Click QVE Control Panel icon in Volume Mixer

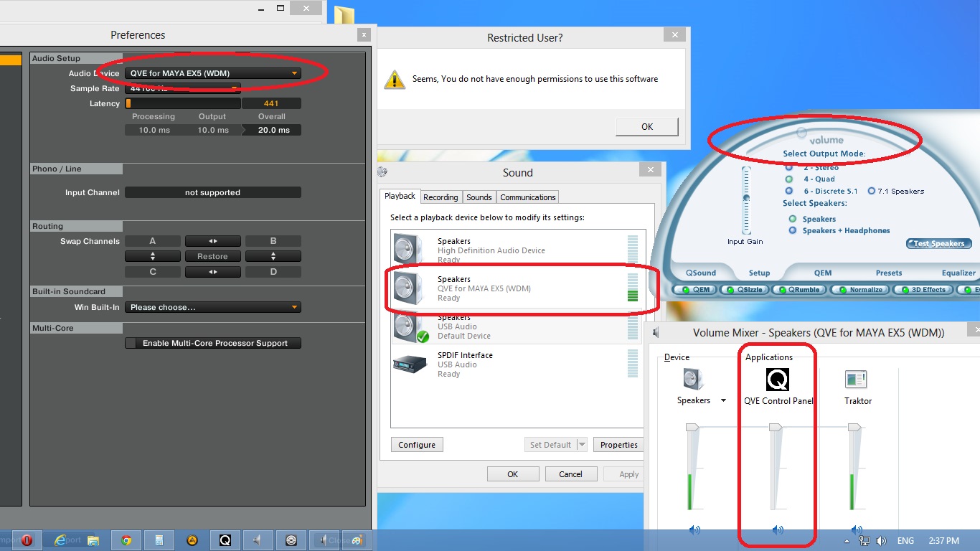(x=778, y=380)
